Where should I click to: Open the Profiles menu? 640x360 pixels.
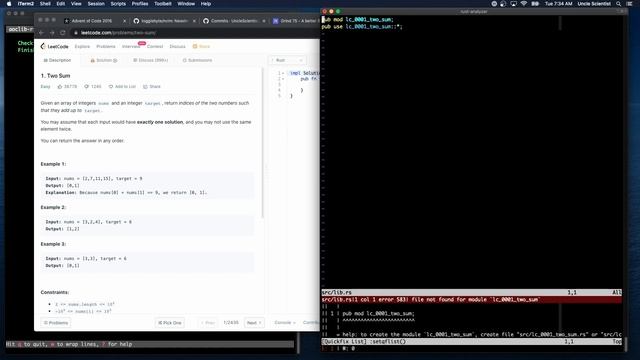pos(140,4)
